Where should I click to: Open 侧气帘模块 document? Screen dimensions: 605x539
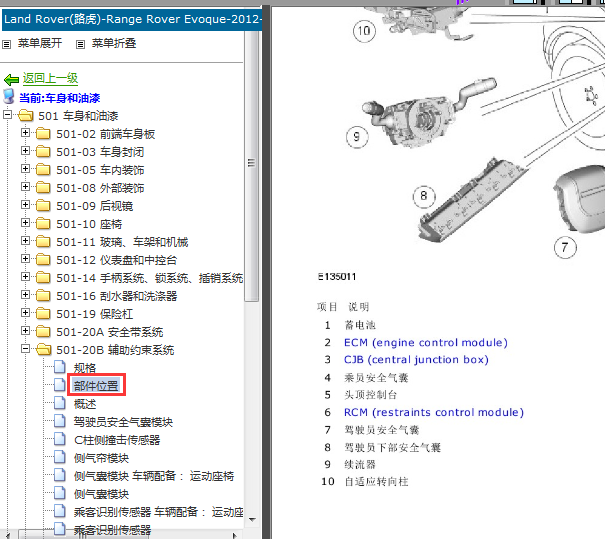101,458
